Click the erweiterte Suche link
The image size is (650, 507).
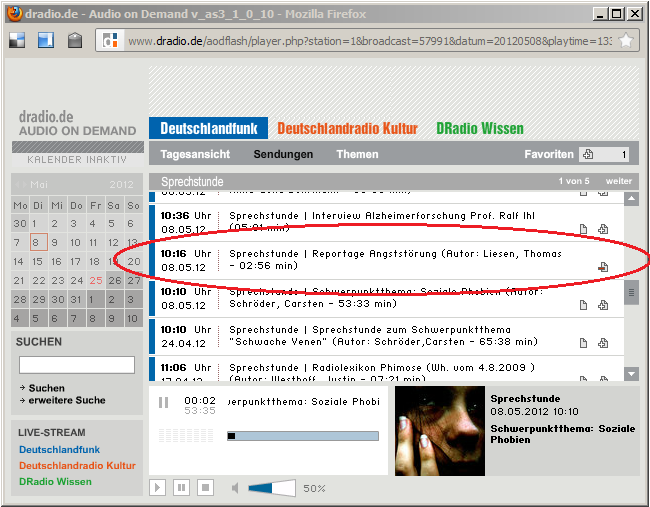(x=67, y=400)
